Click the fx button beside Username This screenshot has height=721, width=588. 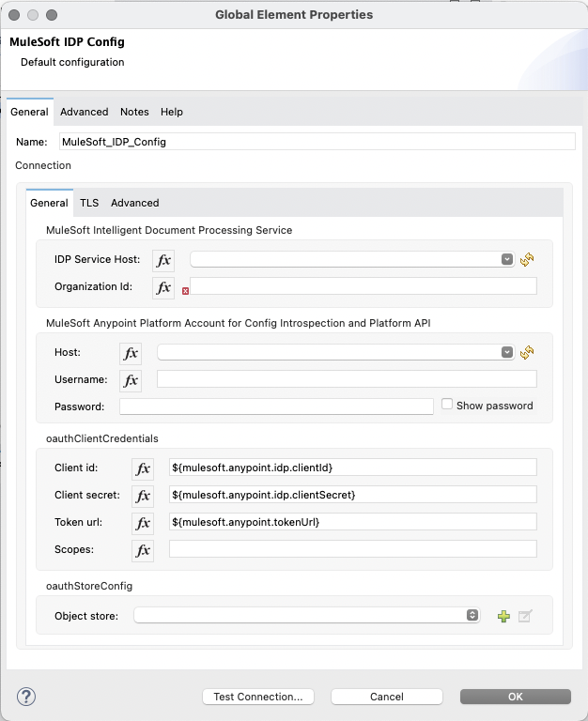tap(131, 379)
